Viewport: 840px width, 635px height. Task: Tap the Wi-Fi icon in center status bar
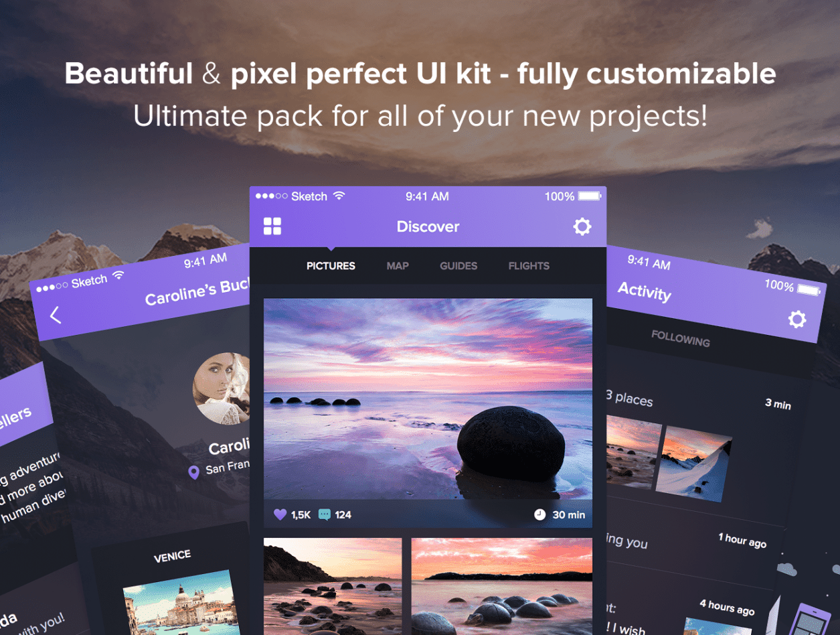(x=339, y=196)
